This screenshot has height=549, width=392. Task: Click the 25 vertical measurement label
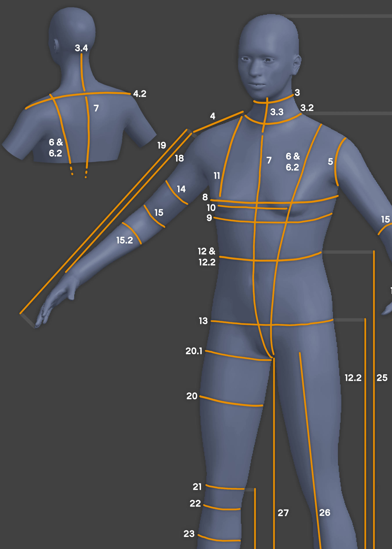pos(382,378)
